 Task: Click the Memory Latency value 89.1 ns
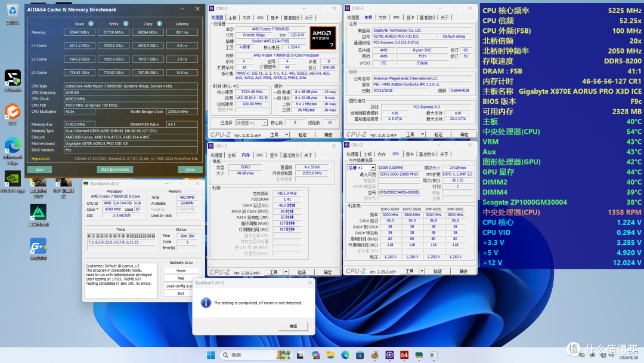[182, 32]
